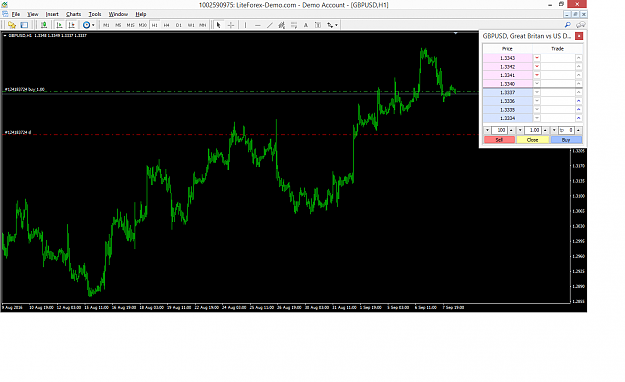The width and height of the screenshot is (625, 382).
Task: Select the equidistant channel tool
Action: 282,25
